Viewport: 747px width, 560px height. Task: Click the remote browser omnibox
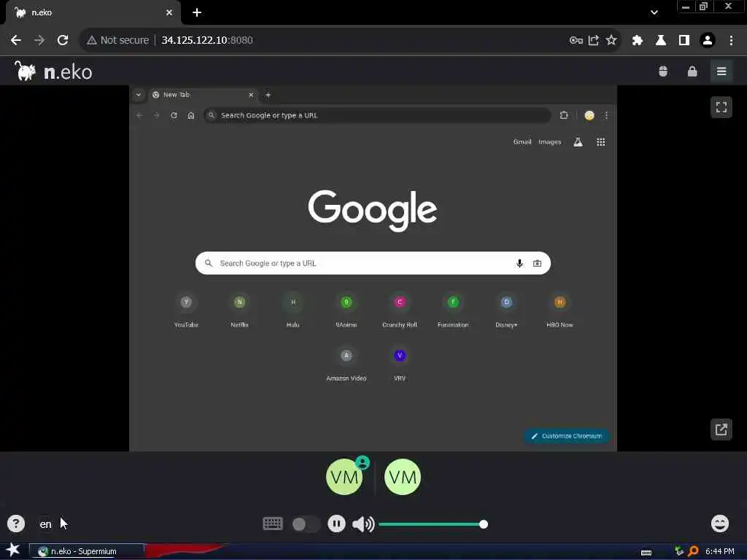click(x=377, y=115)
